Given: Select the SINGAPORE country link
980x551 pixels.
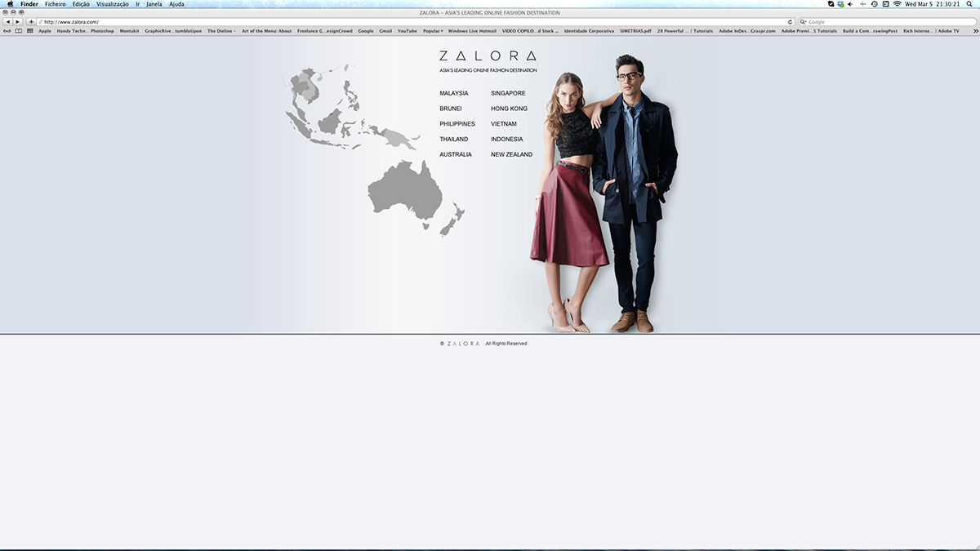Looking at the screenshot, I should pyautogui.click(x=508, y=93).
